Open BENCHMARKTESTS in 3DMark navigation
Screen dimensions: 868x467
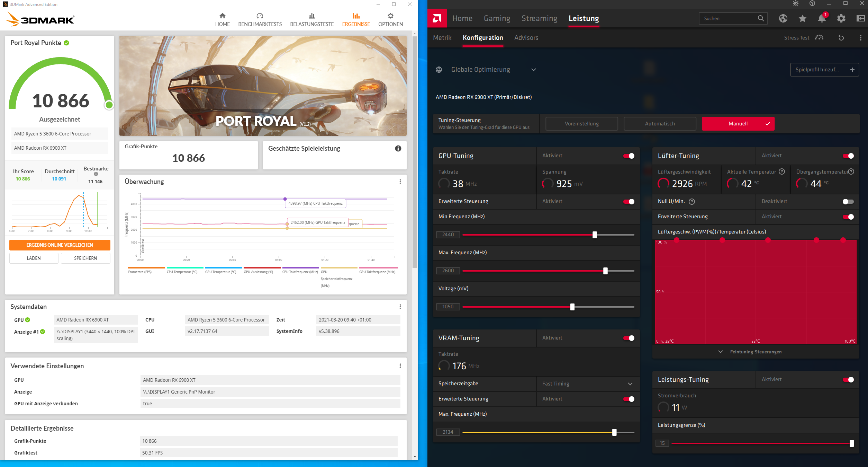coord(260,19)
